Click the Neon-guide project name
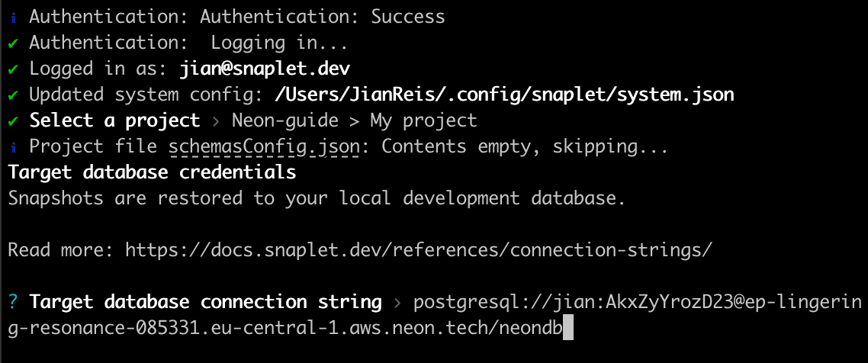 (x=285, y=120)
